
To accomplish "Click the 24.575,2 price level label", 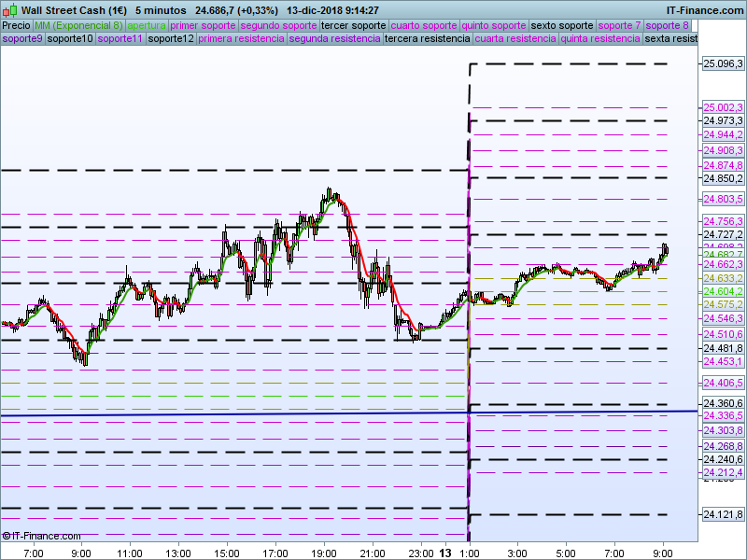I will pos(723,304).
